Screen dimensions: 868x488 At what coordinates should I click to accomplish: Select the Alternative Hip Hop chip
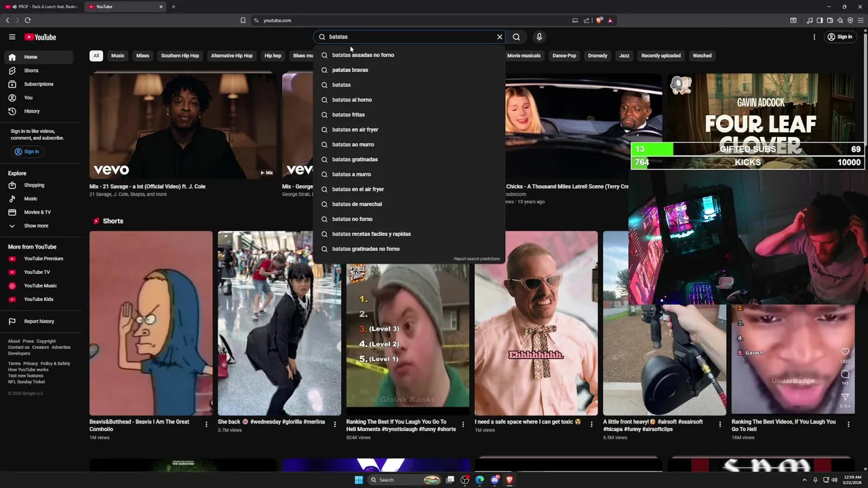231,56
